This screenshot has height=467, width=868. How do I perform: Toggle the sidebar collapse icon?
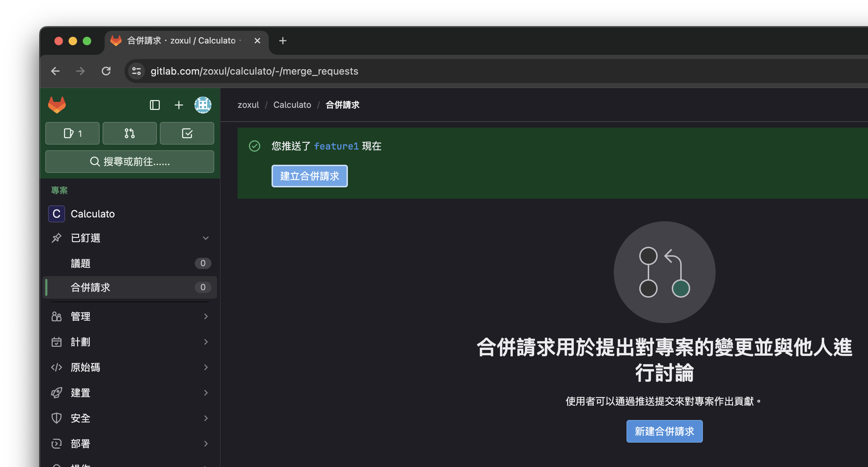tap(155, 105)
